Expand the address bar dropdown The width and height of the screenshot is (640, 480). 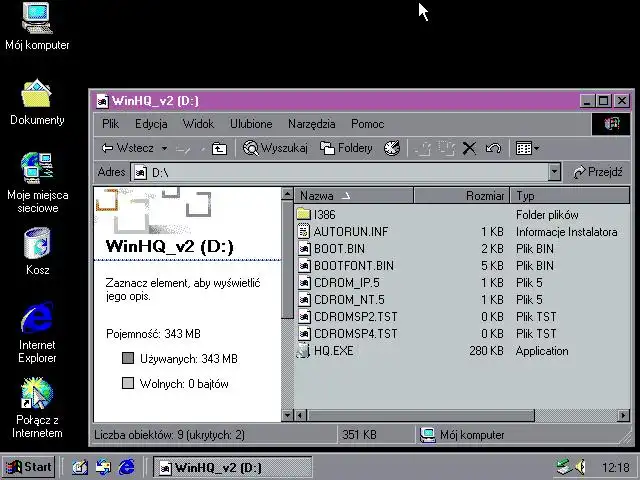(x=554, y=172)
